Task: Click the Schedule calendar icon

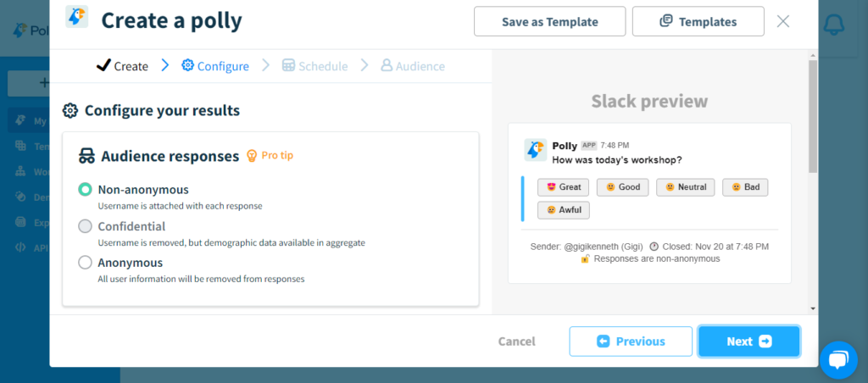Action: (288, 65)
